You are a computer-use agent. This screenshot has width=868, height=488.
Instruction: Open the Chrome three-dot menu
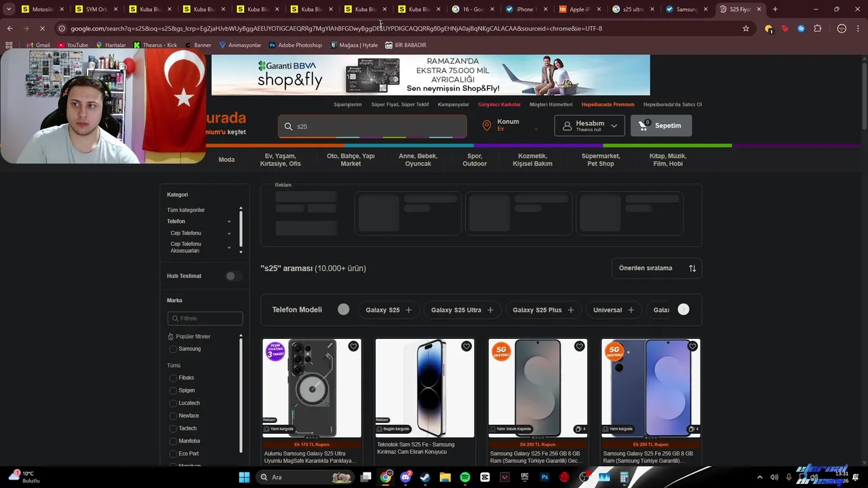click(x=858, y=28)
